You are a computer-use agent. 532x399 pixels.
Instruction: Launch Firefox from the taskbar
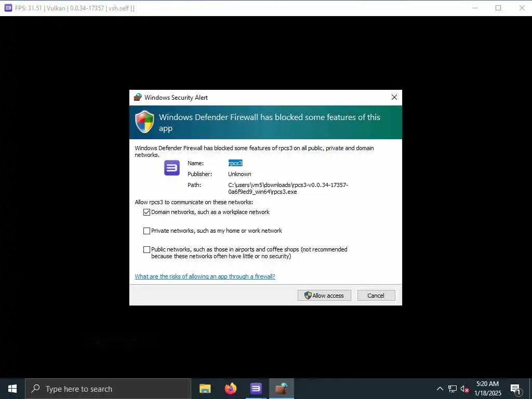[231, 389]
